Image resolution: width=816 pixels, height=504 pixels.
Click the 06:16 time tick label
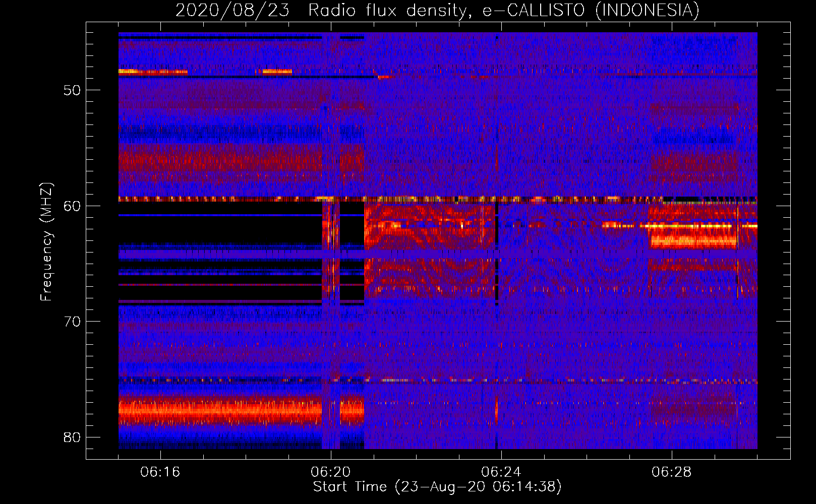coord(160,472)
